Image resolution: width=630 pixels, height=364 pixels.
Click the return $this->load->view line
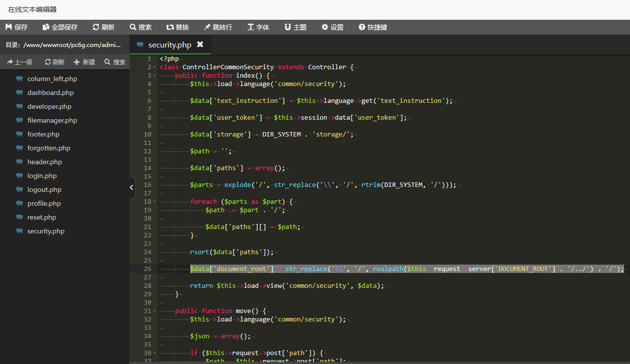(x=287, y=285)
